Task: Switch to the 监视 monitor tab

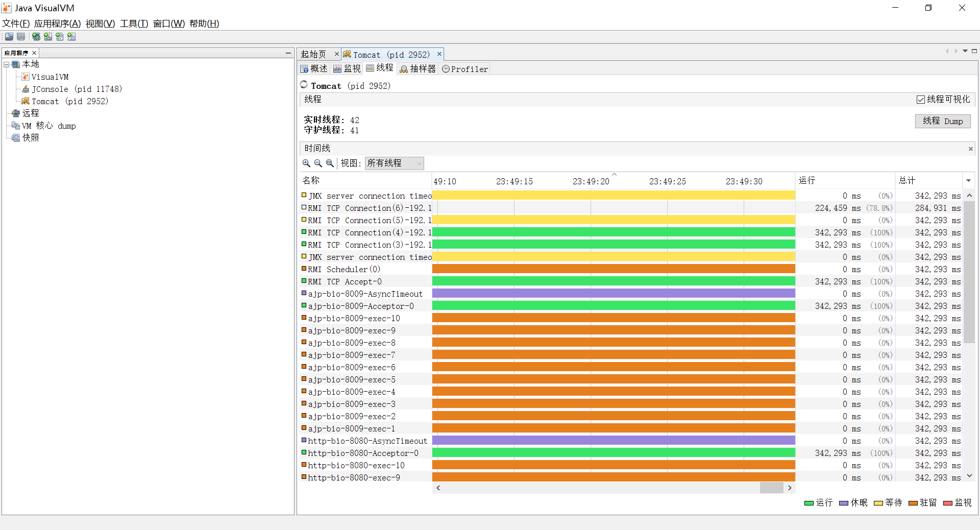Action: [x=347, y=69]
